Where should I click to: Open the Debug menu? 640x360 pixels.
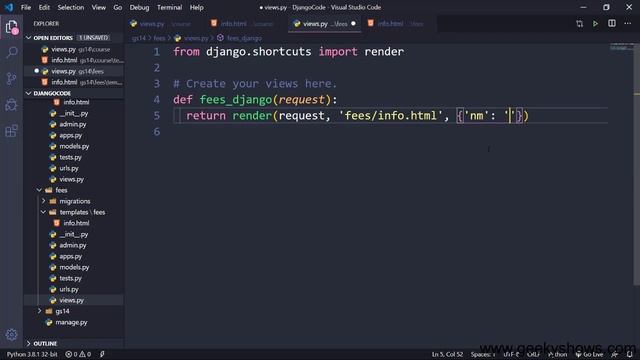[x=139, y=7]
